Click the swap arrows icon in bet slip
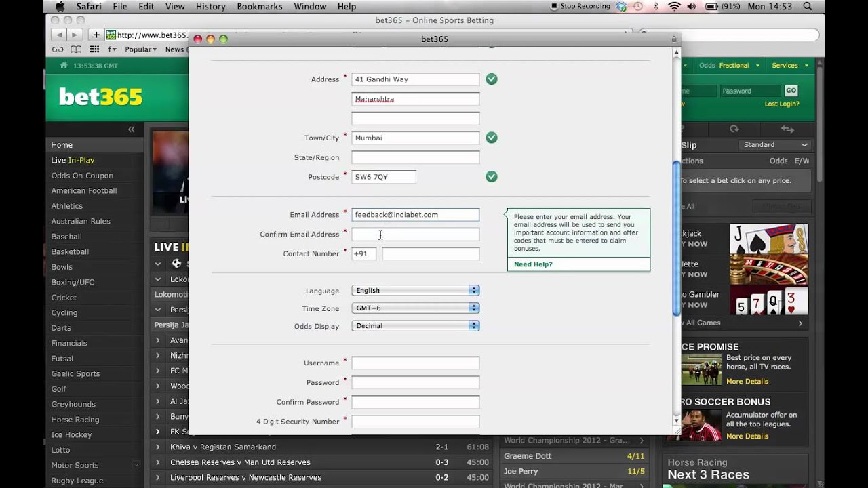This screenshot has height=488, width=868. 787,129
